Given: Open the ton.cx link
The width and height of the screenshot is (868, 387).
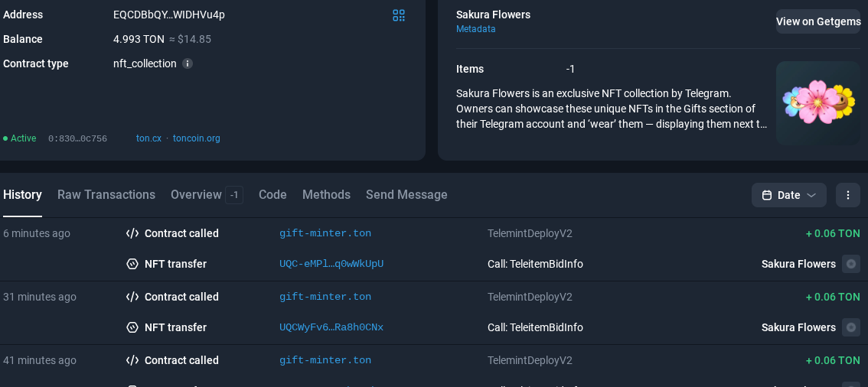Looking at the screenshot, I should [x=148, y=138].
